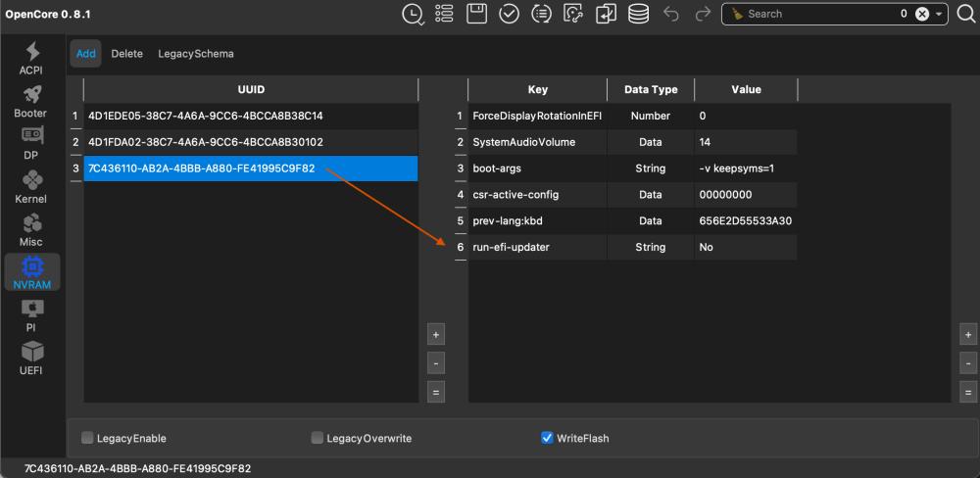Click the SystemAudioVolume value 14
The height and width of the screenshot is (478, 980).
click(746, 142)
